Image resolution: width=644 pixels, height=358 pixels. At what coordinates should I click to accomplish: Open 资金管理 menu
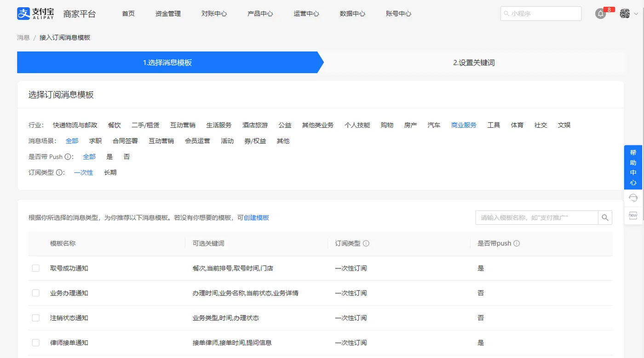pos(168,14)
